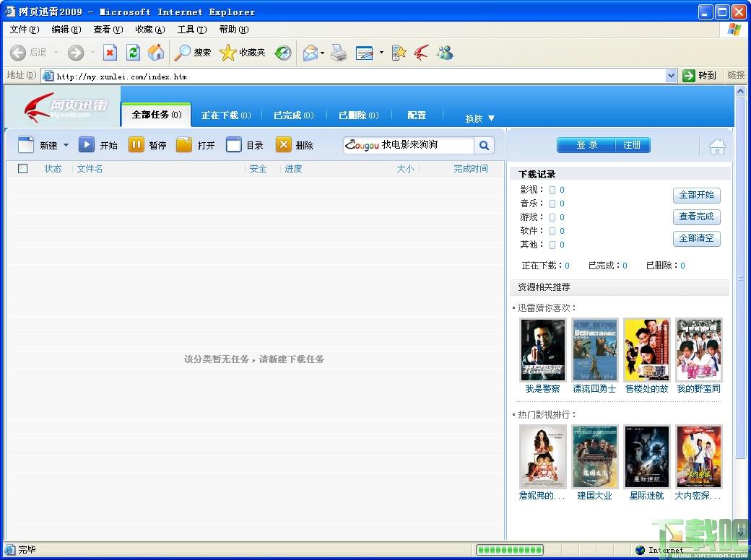Viewport: 751px width, 560px height.
Task: Click the 转到 go button
Action: [x=700, y=75]
